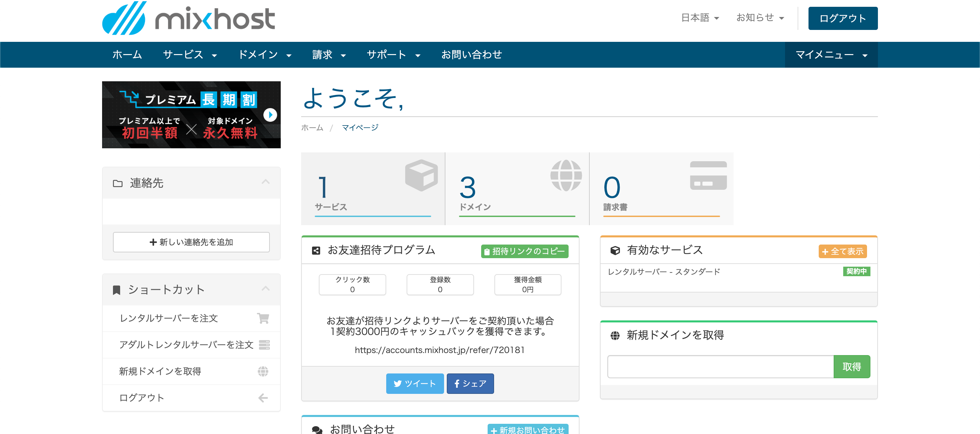Screen dimensions: 980x434
Task: Click the 登録数 counter box
Action: tap(440, 285)
